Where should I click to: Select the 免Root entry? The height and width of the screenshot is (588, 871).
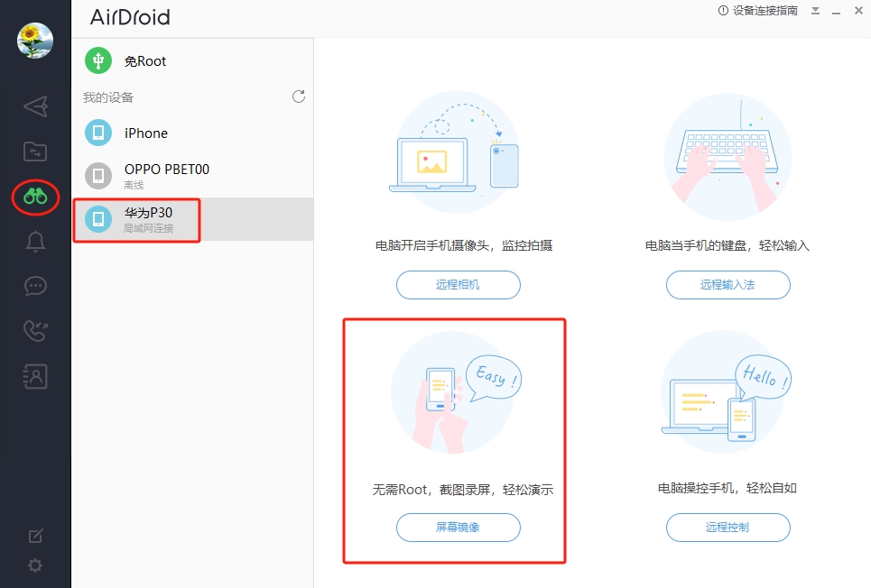click(192, 60)
